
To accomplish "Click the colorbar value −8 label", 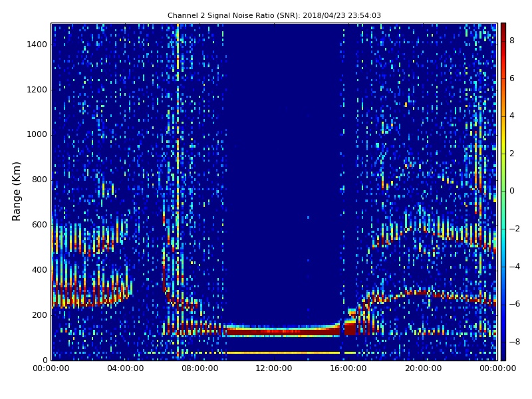I will coord(514,342).
